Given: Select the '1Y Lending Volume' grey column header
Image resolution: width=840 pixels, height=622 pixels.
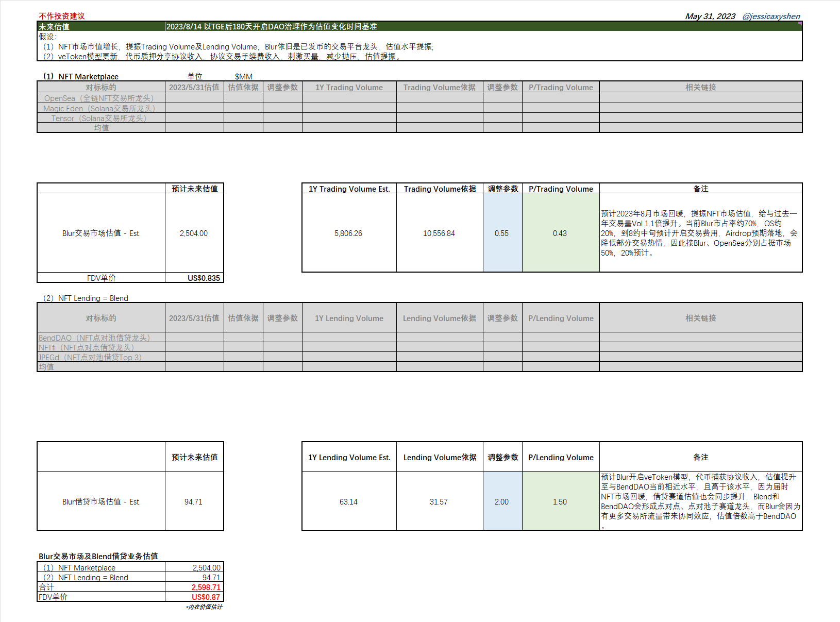Looking at the screenshot, I should pos(349,318).
